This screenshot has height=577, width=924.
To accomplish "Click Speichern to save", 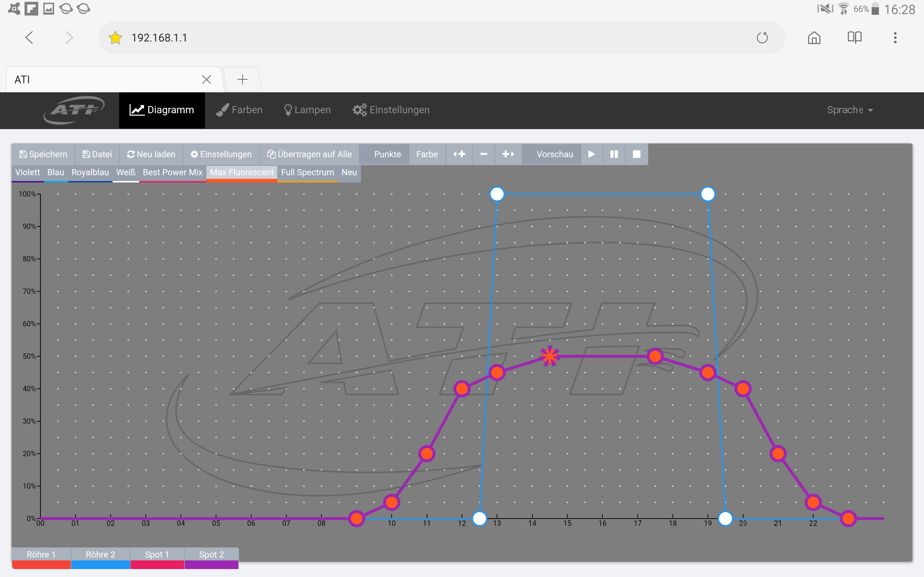I will click(x=43, y=154).
